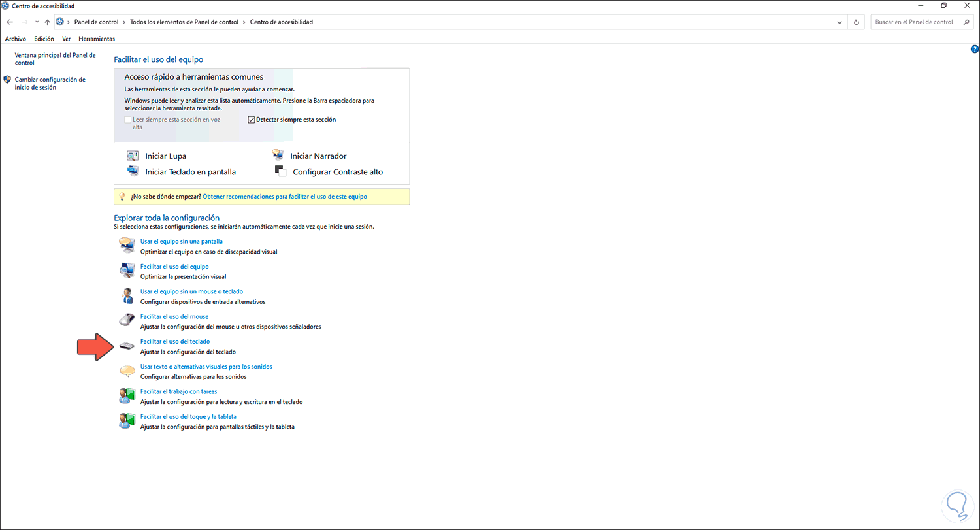This screenshot has height=530, width=980.
Task: Click the lightbulb tip icon
Action: pos(122,196)
